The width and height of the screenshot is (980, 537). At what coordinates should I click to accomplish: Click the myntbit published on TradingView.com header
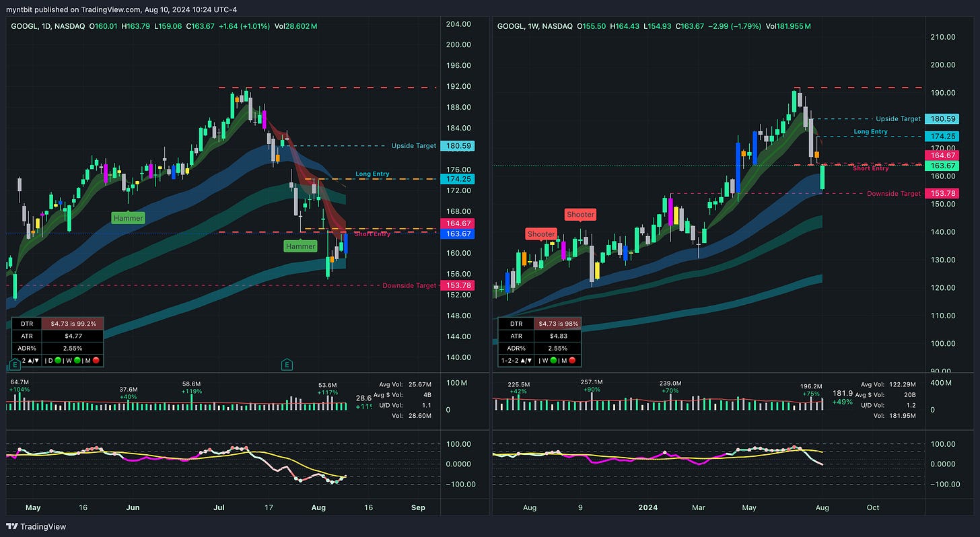pyautogui.click(x=123, y=9)
